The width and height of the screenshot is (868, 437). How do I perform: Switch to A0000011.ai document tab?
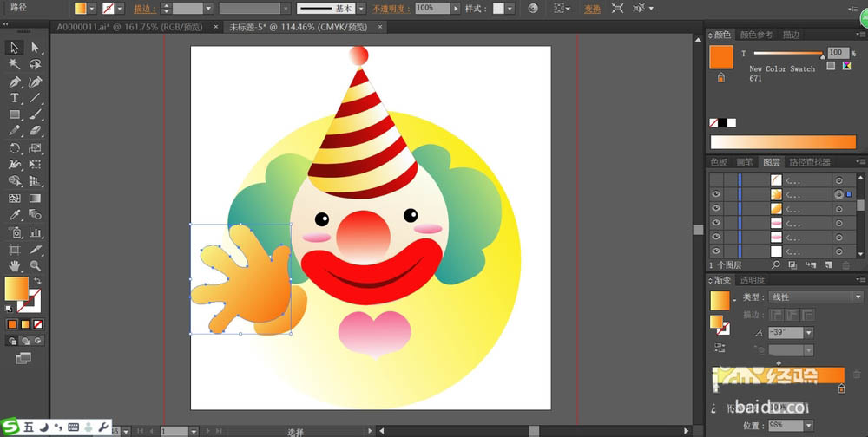click(x=129, y=27)
